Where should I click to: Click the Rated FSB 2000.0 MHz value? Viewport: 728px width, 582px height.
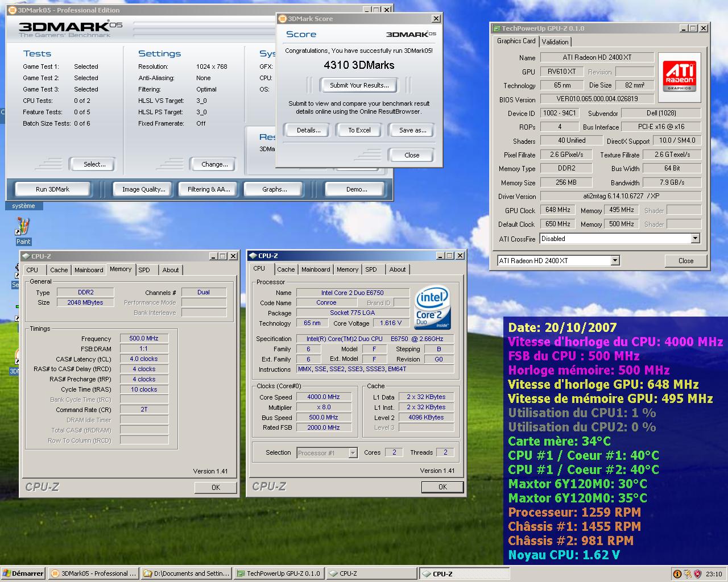pyautogui.click(x=324, y=427)
